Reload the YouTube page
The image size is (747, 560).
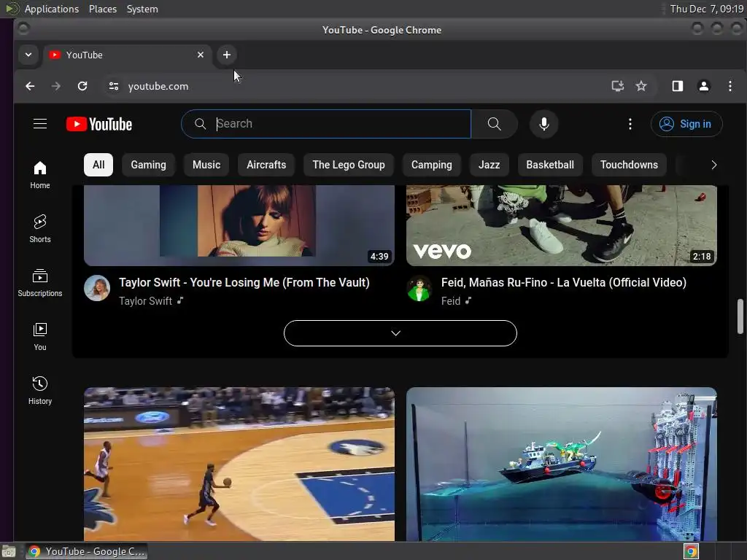82,86
